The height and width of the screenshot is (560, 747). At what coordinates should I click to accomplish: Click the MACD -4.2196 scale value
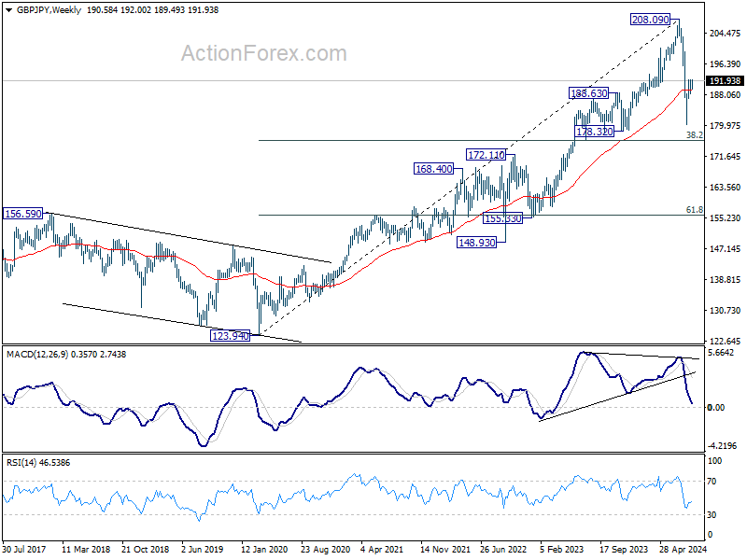pos(722,446)
